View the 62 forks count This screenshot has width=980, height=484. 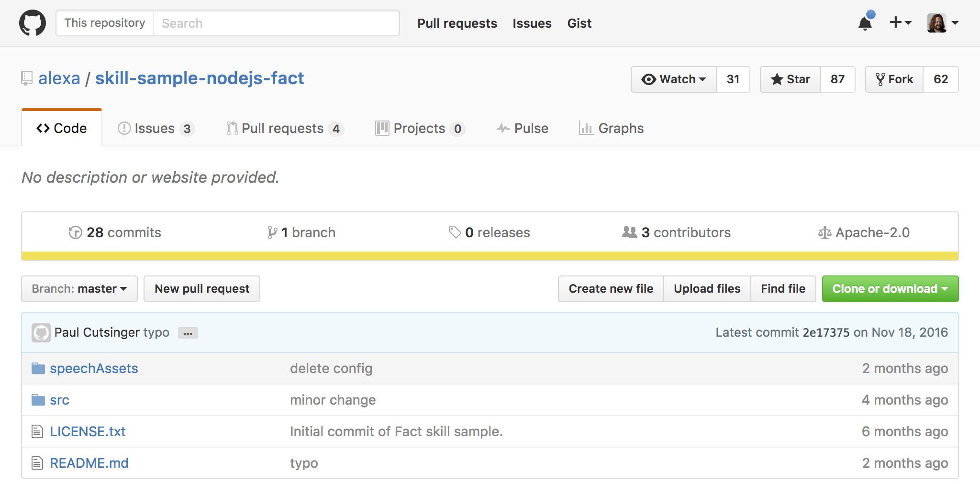pyautogui.click(x=941, y=79)
